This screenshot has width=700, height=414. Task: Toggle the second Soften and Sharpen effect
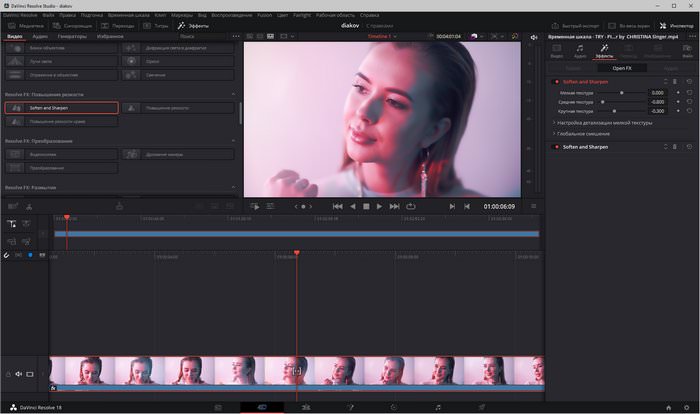coord(555,146)
